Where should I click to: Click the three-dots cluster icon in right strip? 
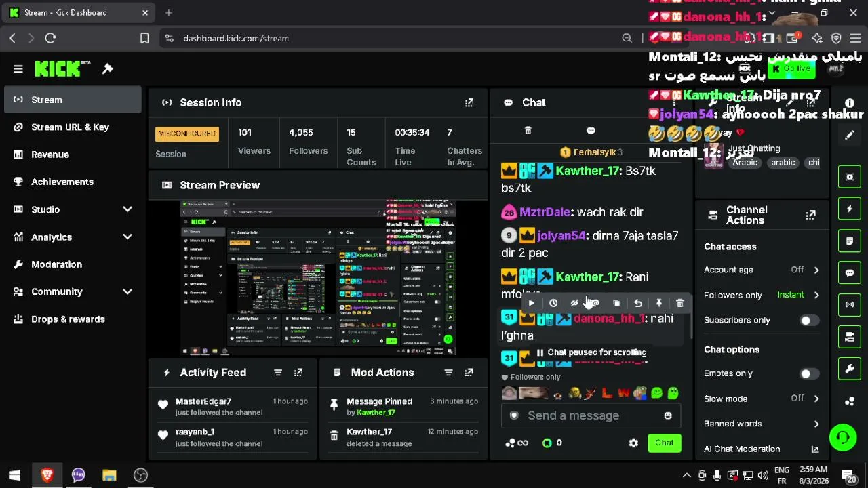tap(850, 401)
